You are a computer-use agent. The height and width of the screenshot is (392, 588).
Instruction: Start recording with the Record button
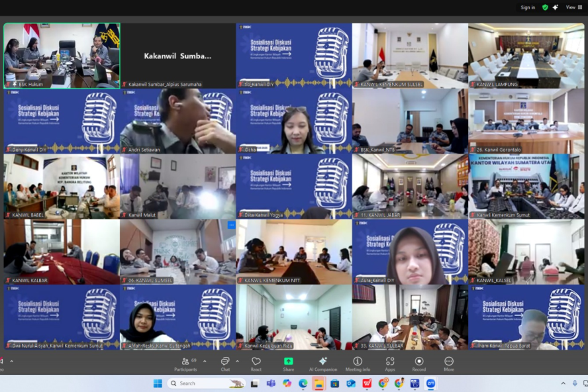[418, 363]
